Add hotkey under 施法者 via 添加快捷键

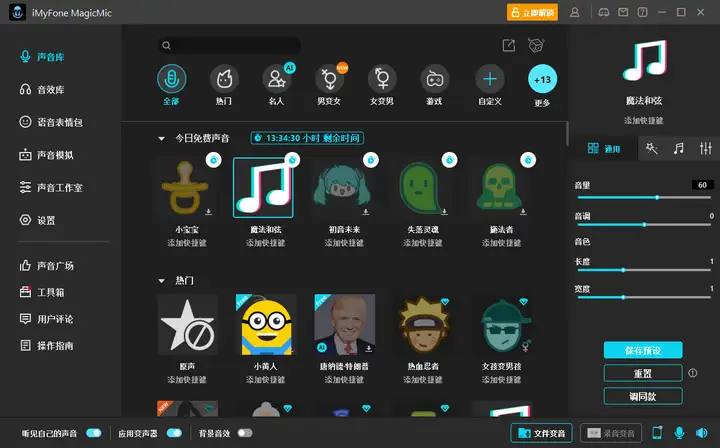pos(501,243)
